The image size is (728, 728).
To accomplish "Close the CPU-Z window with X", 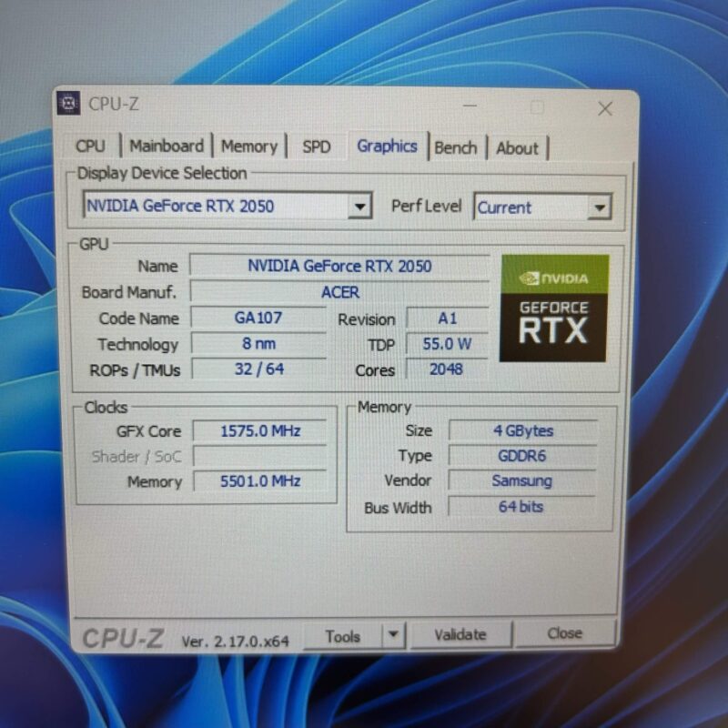I will [x=605, y=109].
